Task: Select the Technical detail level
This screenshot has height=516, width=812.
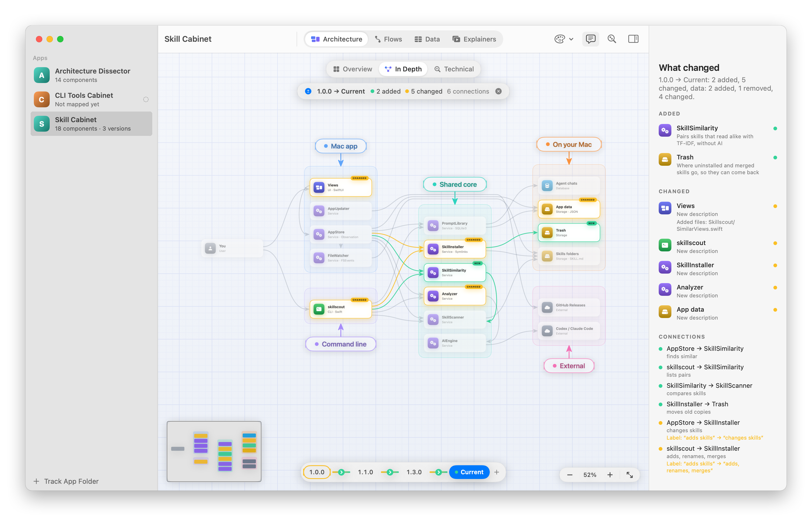Action: 454,69
